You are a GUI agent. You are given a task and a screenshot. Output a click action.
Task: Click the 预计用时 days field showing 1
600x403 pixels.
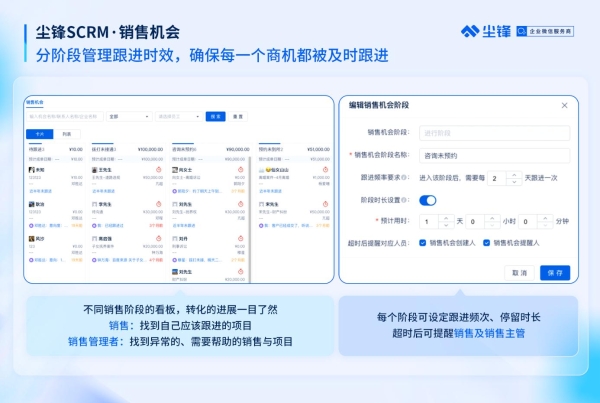click(x=429, y=221)
